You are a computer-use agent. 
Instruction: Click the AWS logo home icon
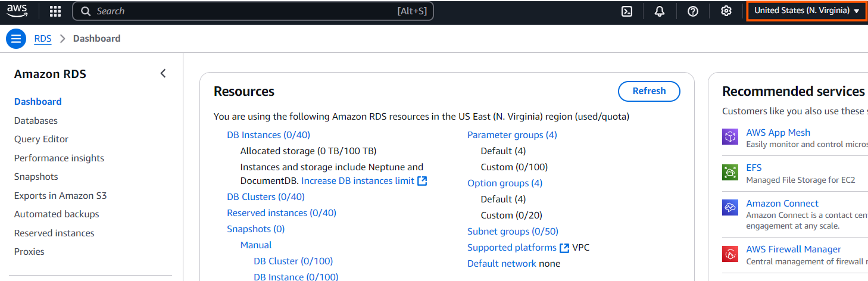[18, 10]
